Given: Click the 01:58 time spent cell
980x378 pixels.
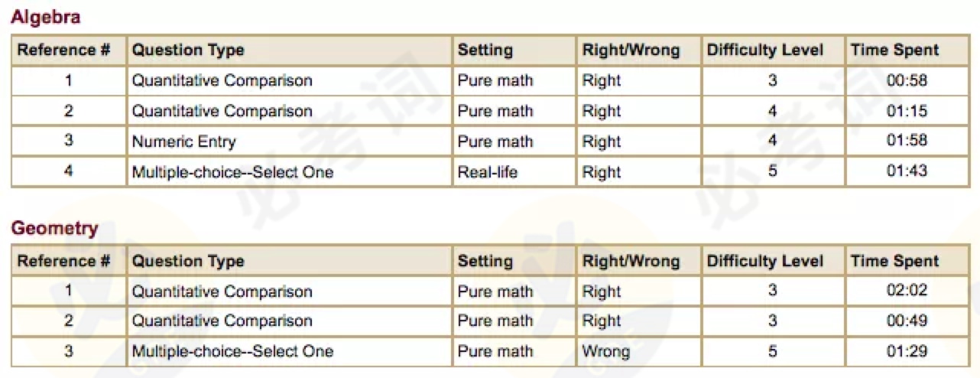Looking at the screenshot, I should point(907,142).
